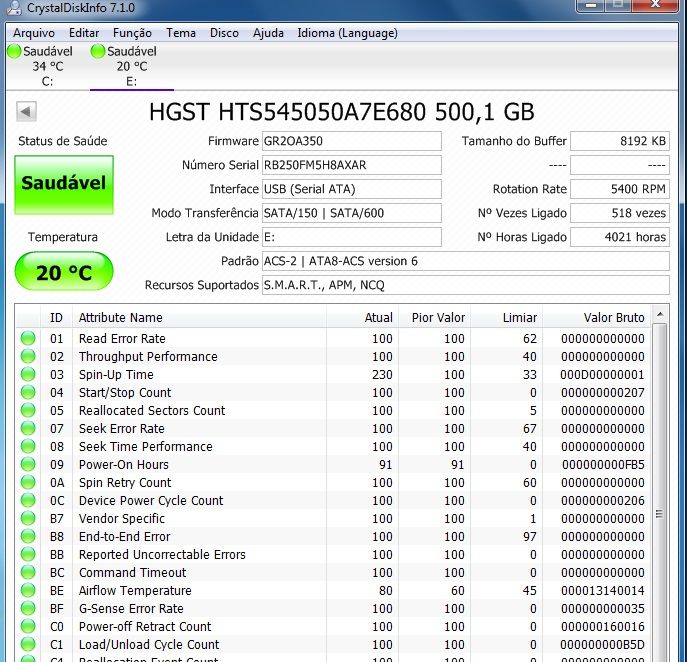Screen dimensions: 687x662
Task: Click the green health indicator on the C: drive tab
Action: (x=14, y=51)
